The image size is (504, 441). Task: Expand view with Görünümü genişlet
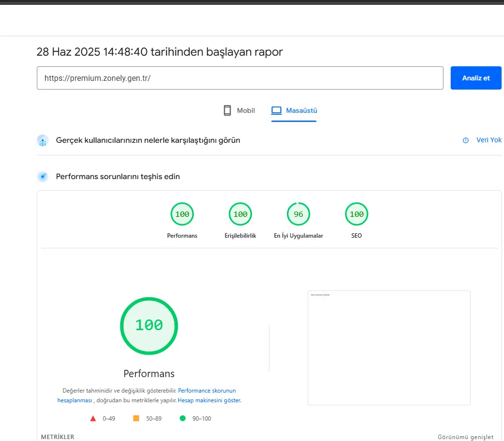(x=465, y=437)
